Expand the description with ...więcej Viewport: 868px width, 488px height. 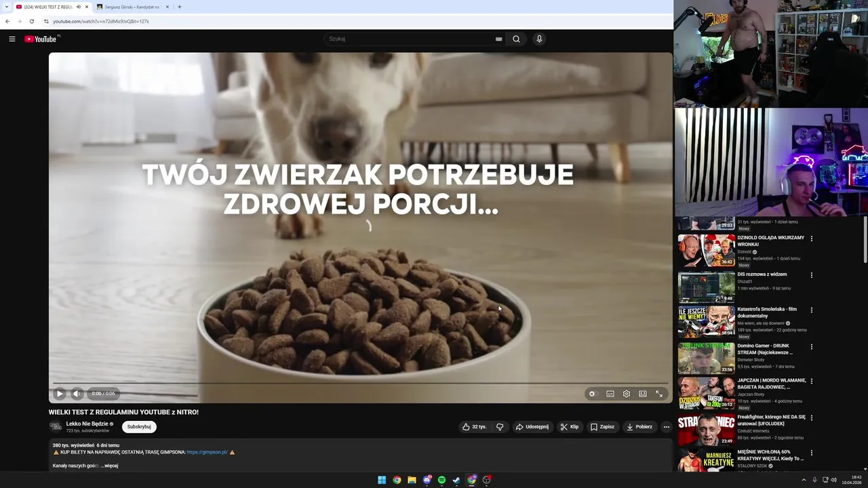[109, 466]
